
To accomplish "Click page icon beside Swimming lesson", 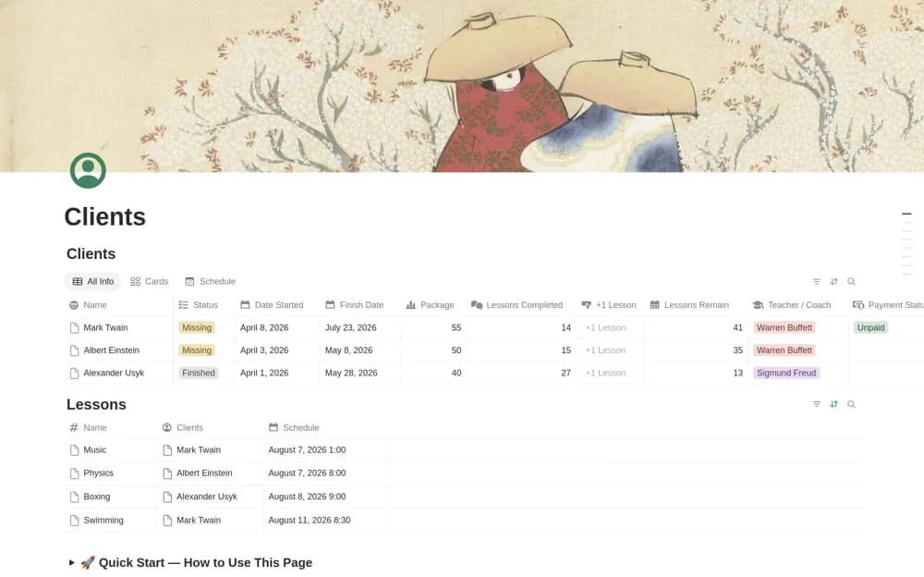I will [x=74, y=521].
